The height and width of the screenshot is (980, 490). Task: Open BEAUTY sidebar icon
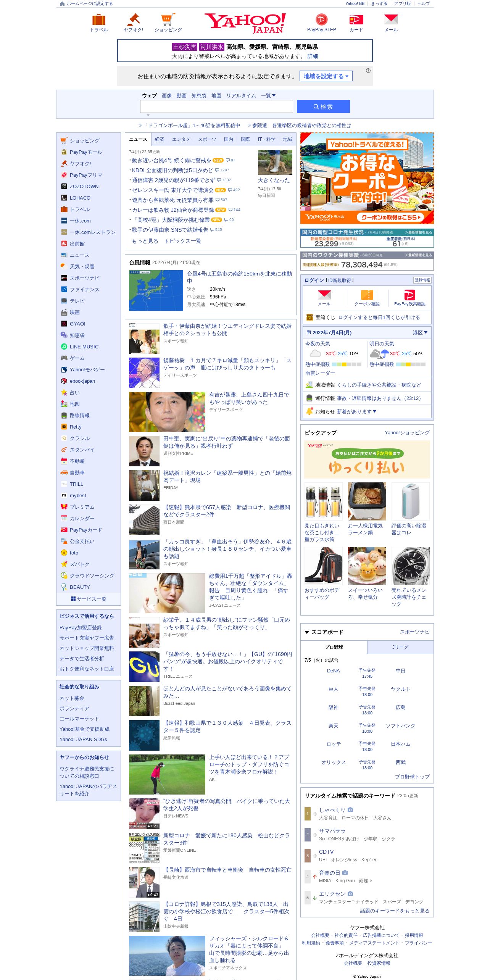[64, 587]
